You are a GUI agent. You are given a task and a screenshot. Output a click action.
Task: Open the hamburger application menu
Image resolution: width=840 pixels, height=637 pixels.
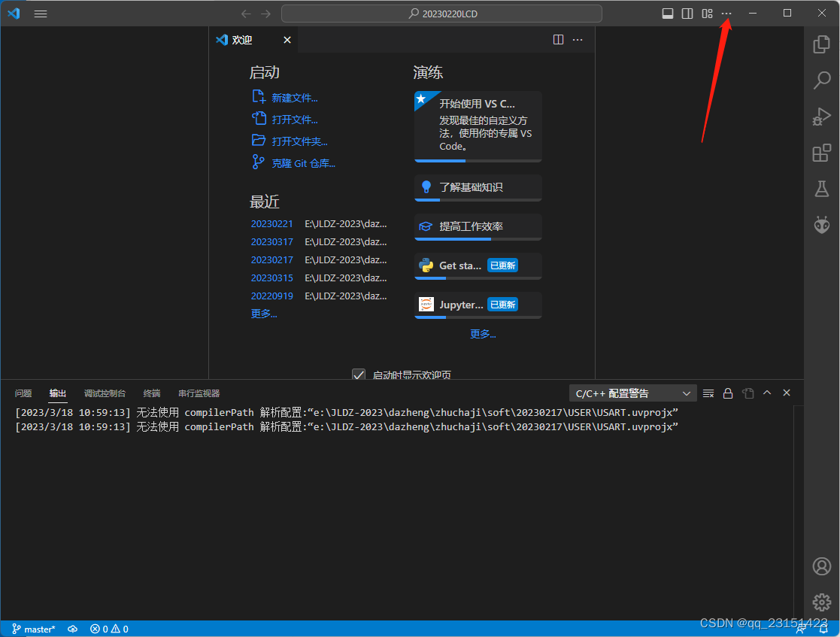coord(40,14)
